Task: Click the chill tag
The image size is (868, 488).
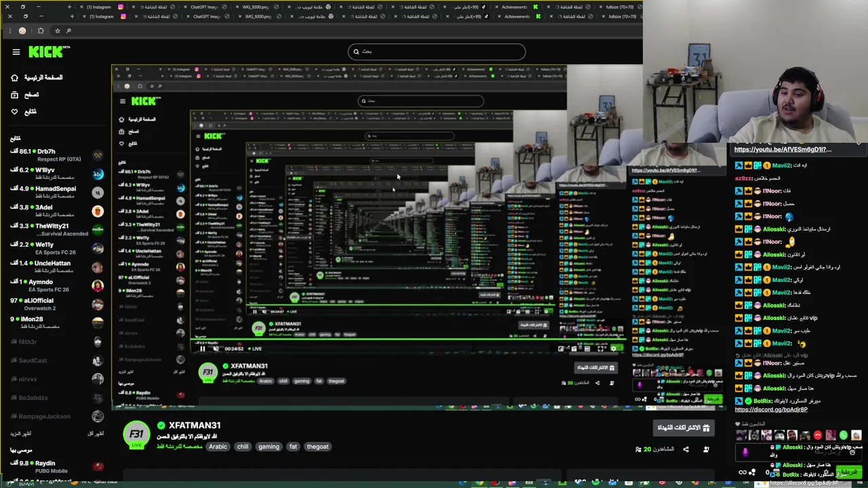Action: click(243, 447)
